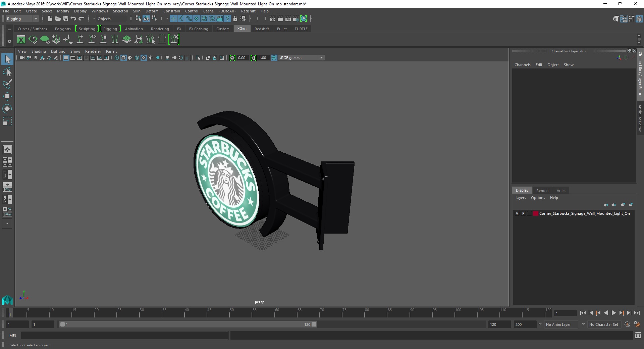The width and height of the screenshot is (644, 349).
Task: Open viewport Shading menu
Action: (39, 51)
